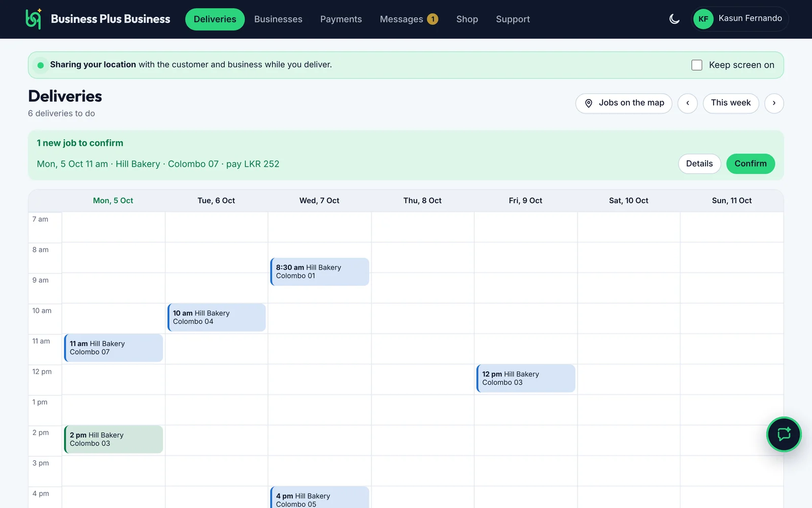
Task: Click the Messages notification badge
Action: 432,19
